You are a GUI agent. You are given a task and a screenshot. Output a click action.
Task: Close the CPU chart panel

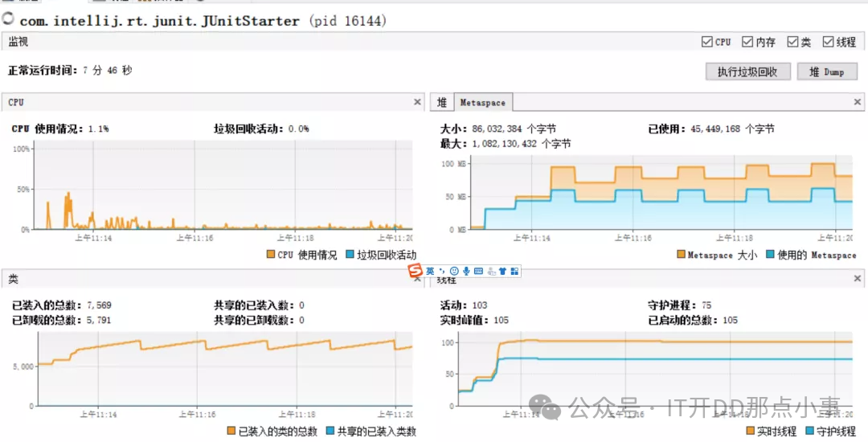click(417, 102)
